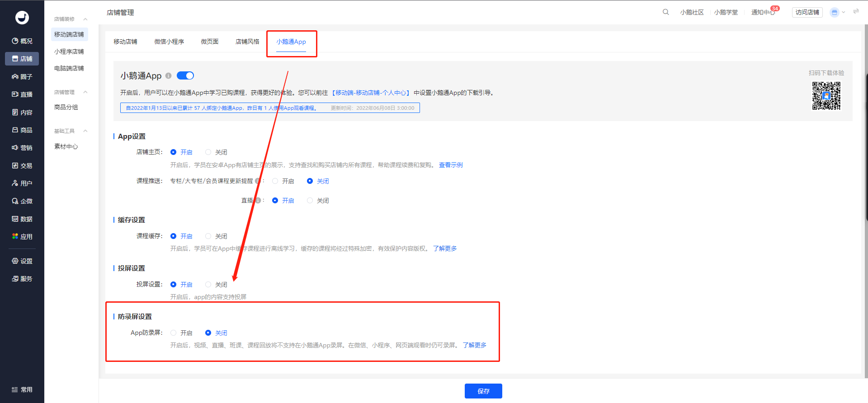The image size is (868, 403).
Task: Click the search magnifier icon in header
Action: coord(665,12)
